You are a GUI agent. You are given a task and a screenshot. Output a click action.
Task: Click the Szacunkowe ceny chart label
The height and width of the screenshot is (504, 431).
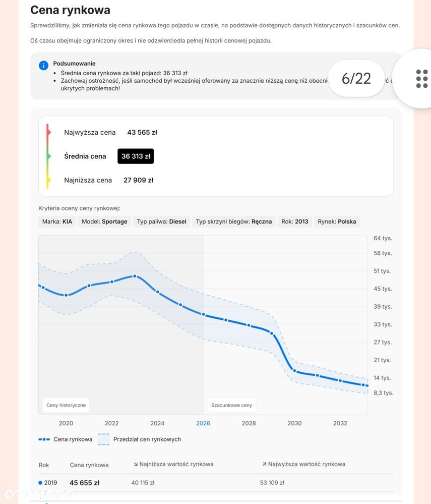pos(231,405)
